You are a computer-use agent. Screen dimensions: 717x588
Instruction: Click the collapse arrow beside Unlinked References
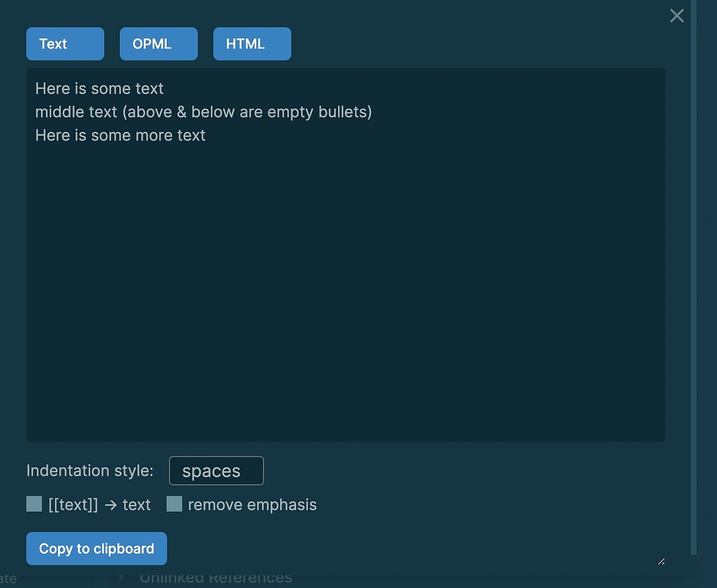[120, 577]
